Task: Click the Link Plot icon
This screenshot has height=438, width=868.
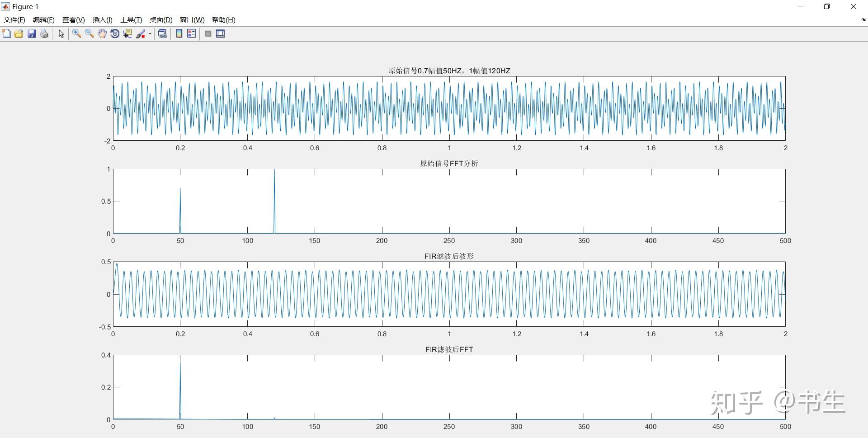Action: click(x=163, y=33)
